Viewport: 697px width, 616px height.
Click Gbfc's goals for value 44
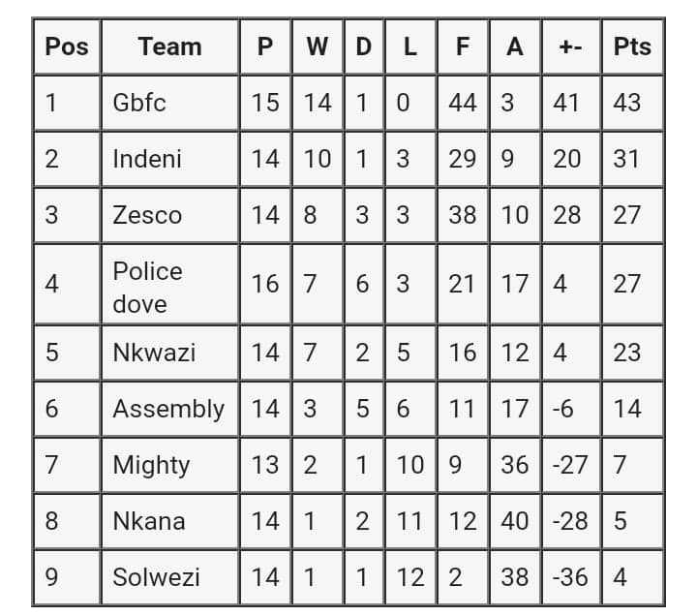click(x=463, y=102)
